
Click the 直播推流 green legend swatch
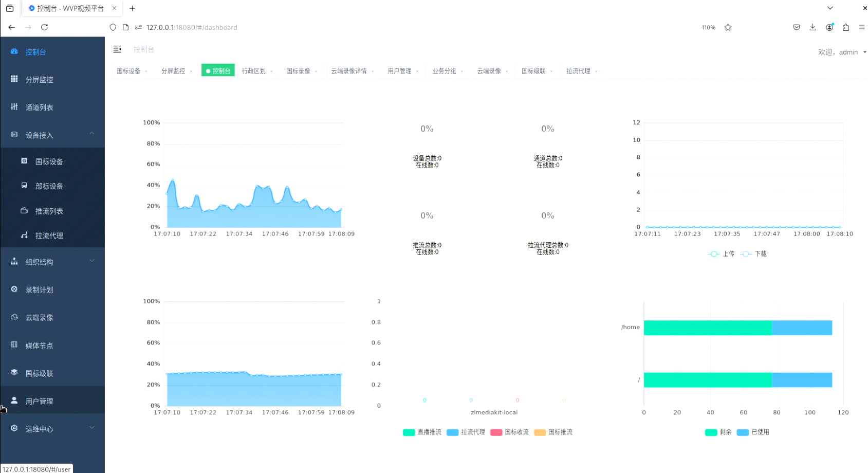pyautogui.click(x=409, y=432)
